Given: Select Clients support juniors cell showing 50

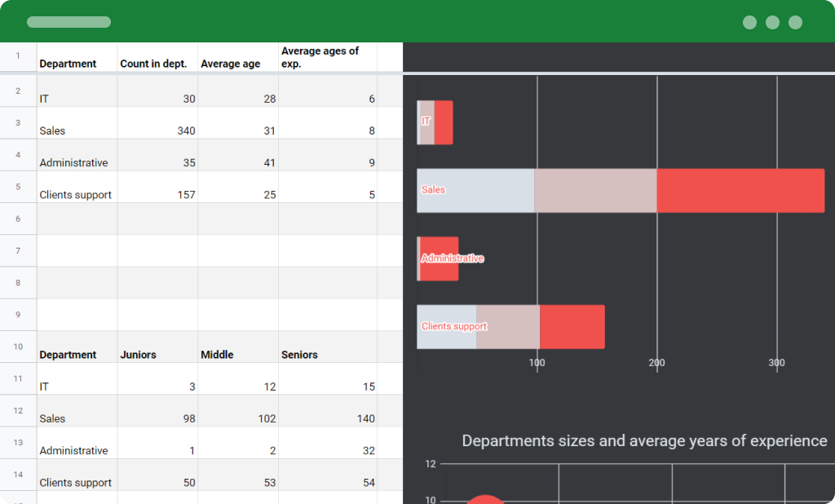Looking at the screenshot, I should (x=157, y=475).
